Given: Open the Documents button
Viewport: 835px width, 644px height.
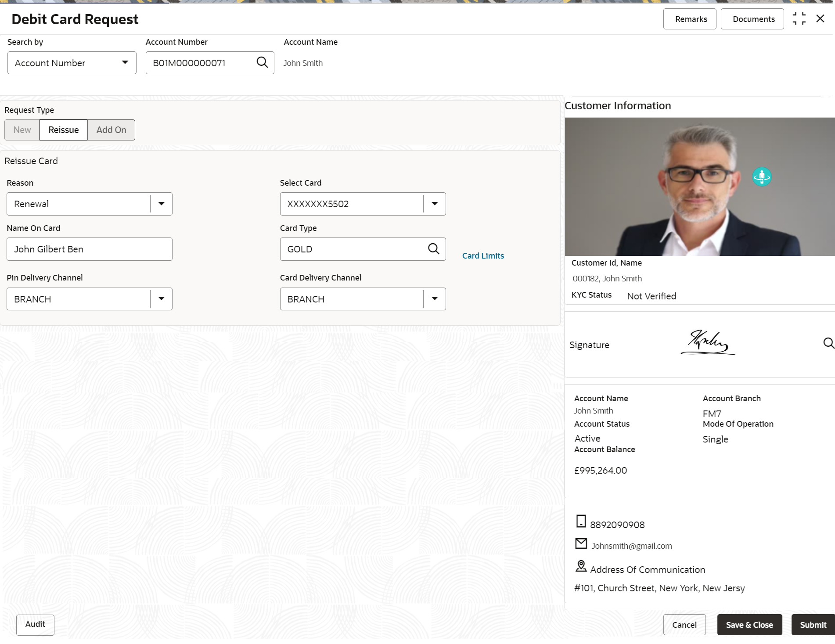Looking at the screenshot, I should [x=752, y=19].
